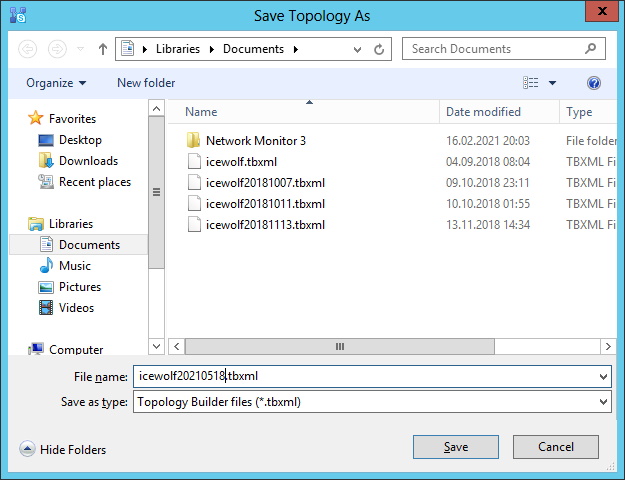Open Desktop in the navigation pane
This screenshot has height=480, width=625.
[x=80, y=140]
